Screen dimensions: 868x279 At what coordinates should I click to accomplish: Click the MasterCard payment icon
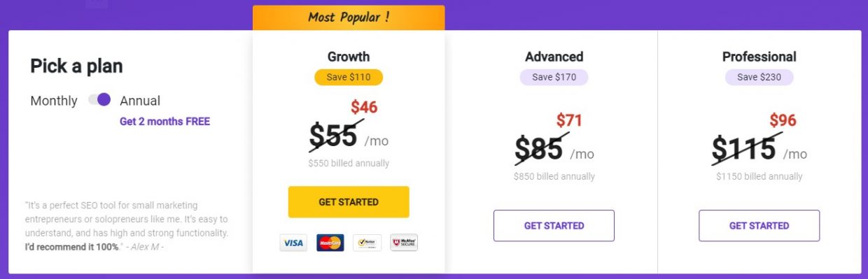pos(330,243)
